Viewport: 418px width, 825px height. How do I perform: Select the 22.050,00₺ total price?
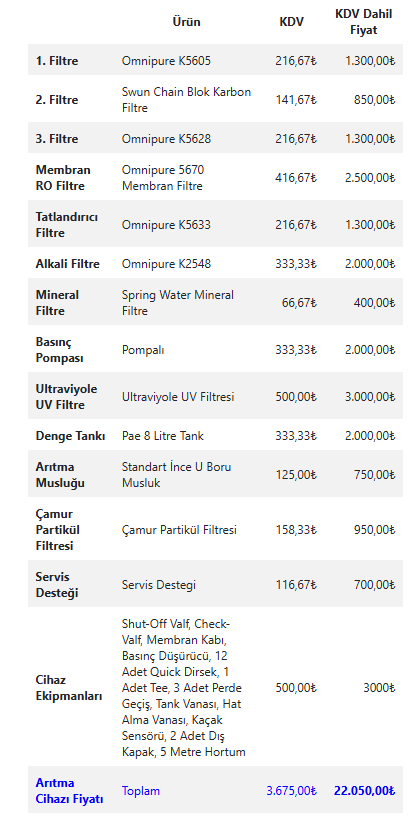pyautogui.click(x=364, y=791)
